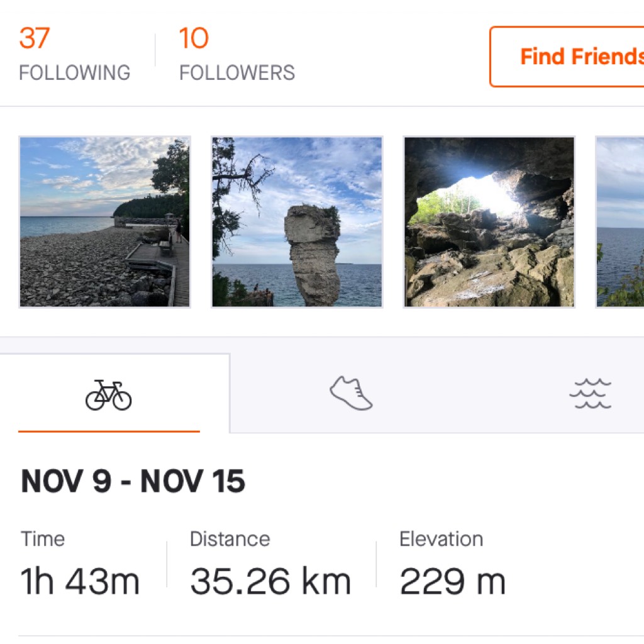The image size is (644, 644).
Task: View the flowerpot rock pillar photo
Action: 297,221
